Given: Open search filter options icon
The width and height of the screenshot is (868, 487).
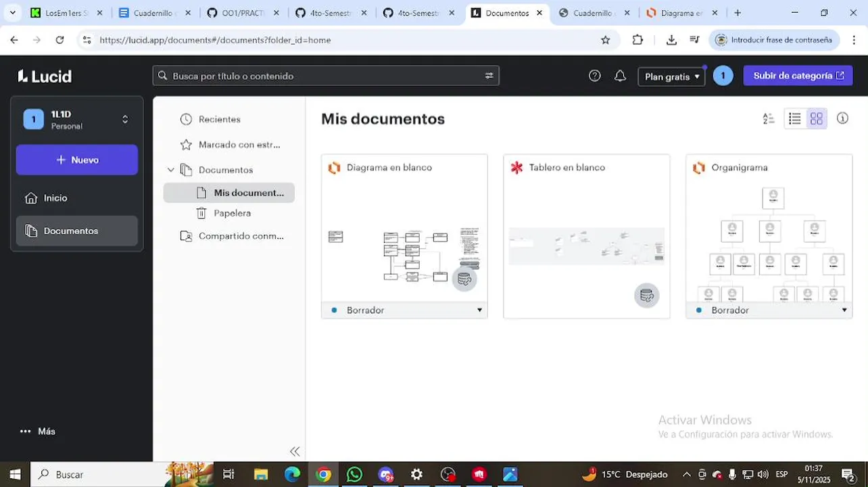Looking at the screenshot, I should [489, 76].
